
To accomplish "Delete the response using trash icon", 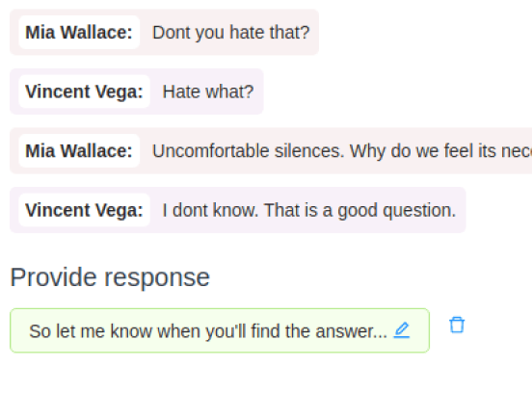I will pyautogui.click(x=457, y=325).
